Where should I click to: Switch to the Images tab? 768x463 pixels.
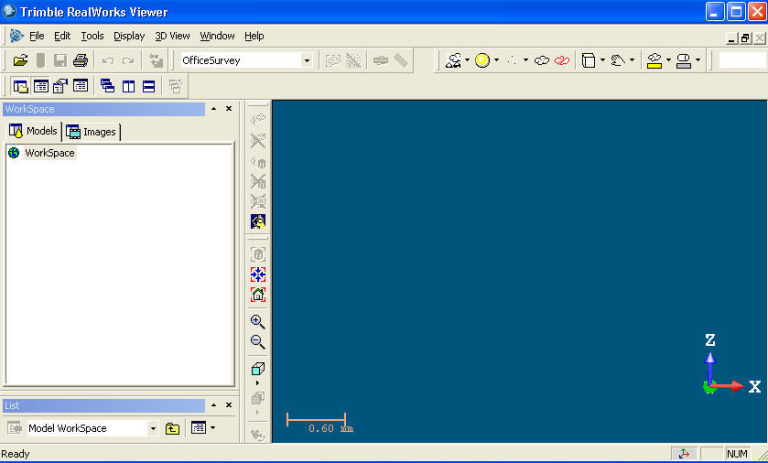91,131
